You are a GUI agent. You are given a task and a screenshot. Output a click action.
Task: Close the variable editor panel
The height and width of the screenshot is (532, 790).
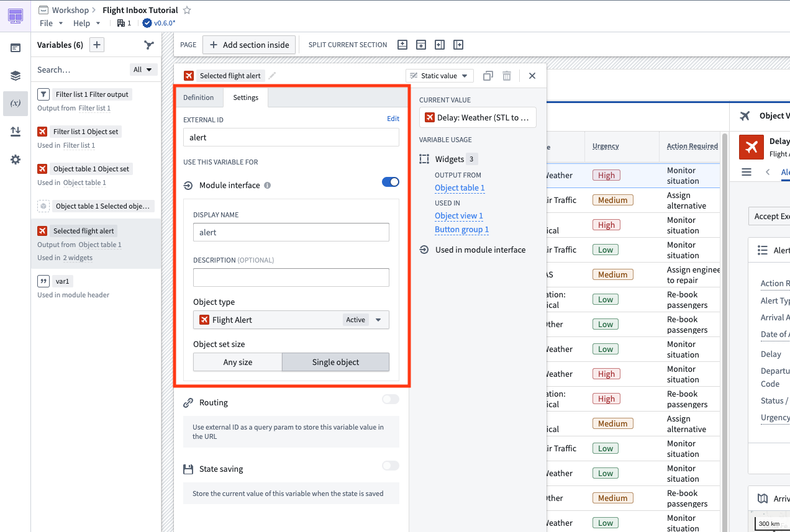pyautogui.click(x=532, y=76)
